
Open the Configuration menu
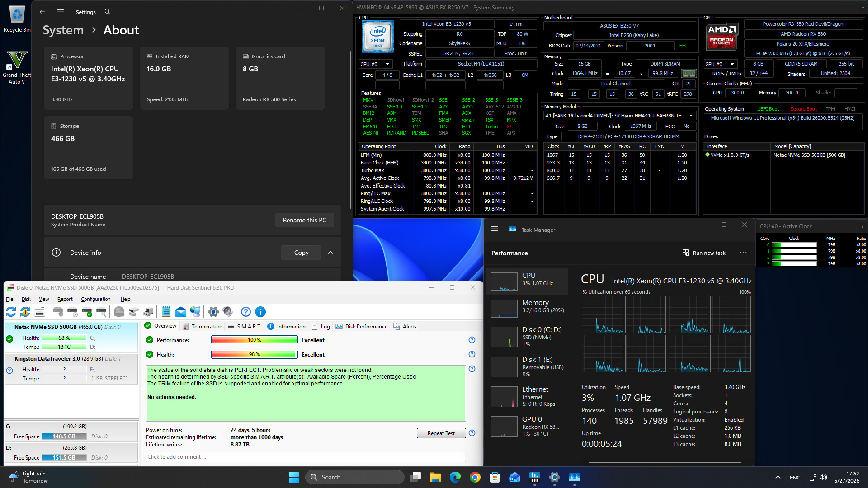[96, 299]
